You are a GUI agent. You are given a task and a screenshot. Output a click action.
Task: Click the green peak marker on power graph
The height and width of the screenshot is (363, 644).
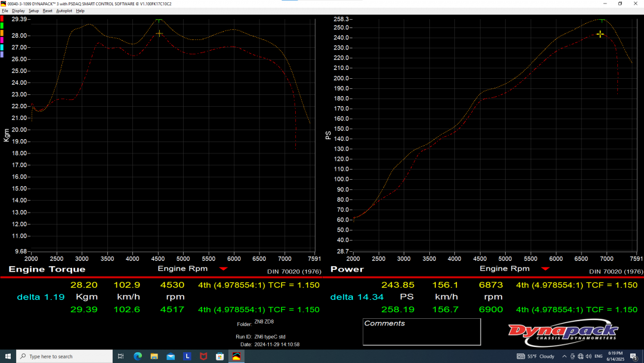point(602,20)
